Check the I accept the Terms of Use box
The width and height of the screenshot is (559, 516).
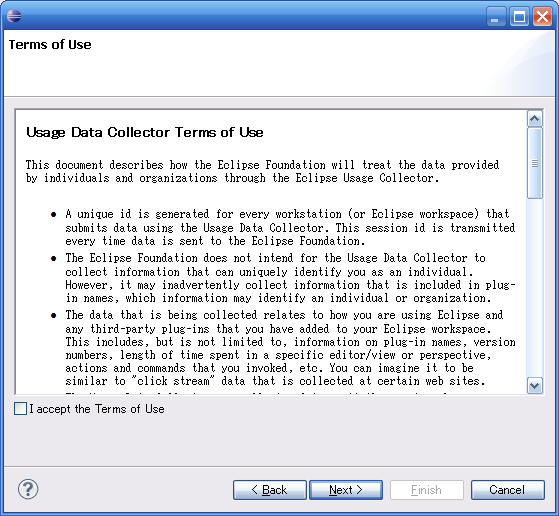(20, 409)
